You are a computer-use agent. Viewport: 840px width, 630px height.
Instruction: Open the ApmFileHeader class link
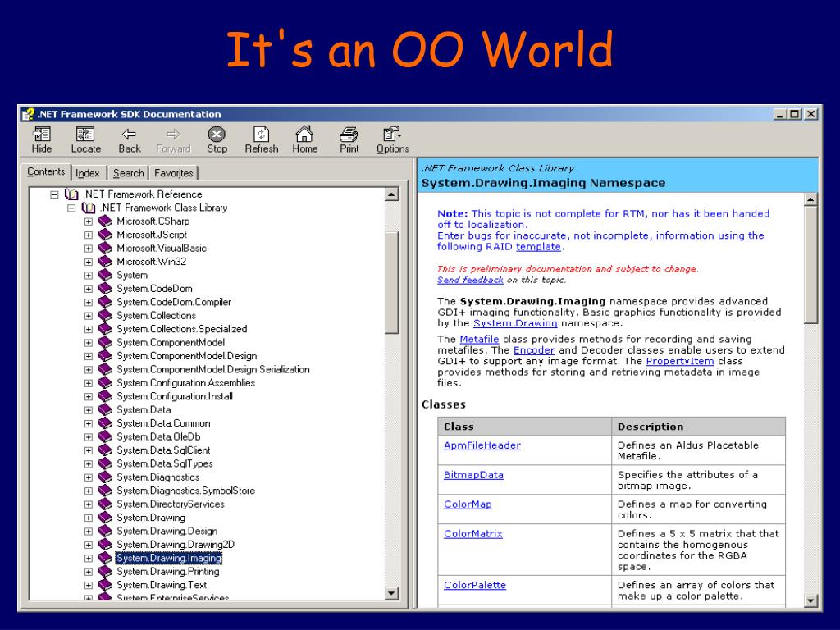(x=482, y=445)
